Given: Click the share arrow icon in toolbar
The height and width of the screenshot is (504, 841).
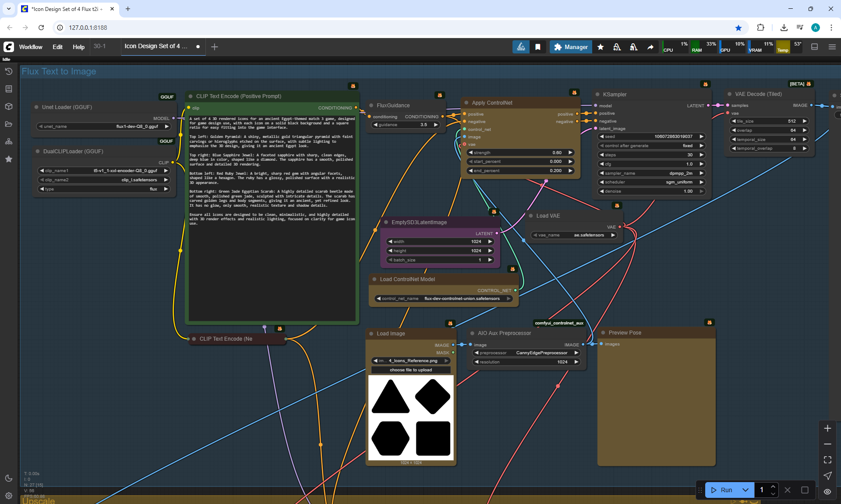Looking at the screenshot, I should pos(650,47).
